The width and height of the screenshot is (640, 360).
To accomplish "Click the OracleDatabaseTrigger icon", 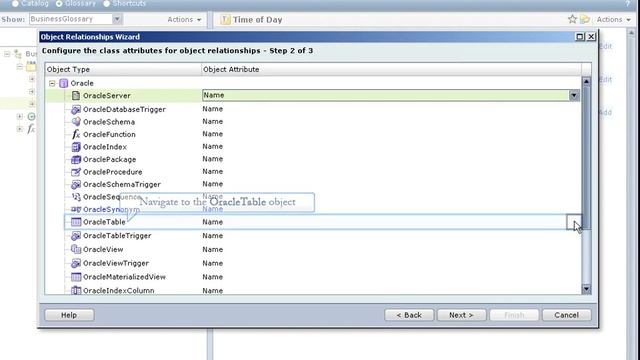I will tap(76, 109).
